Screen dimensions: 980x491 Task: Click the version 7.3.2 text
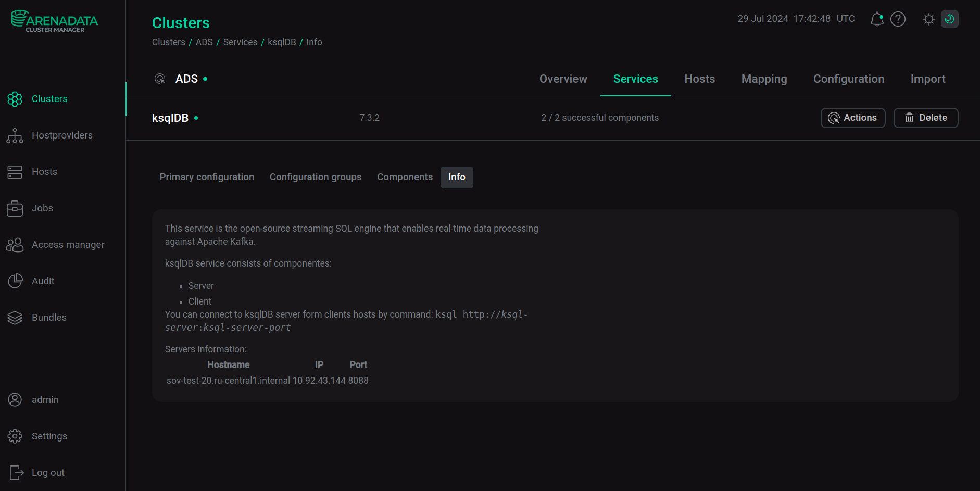(369, 118)
